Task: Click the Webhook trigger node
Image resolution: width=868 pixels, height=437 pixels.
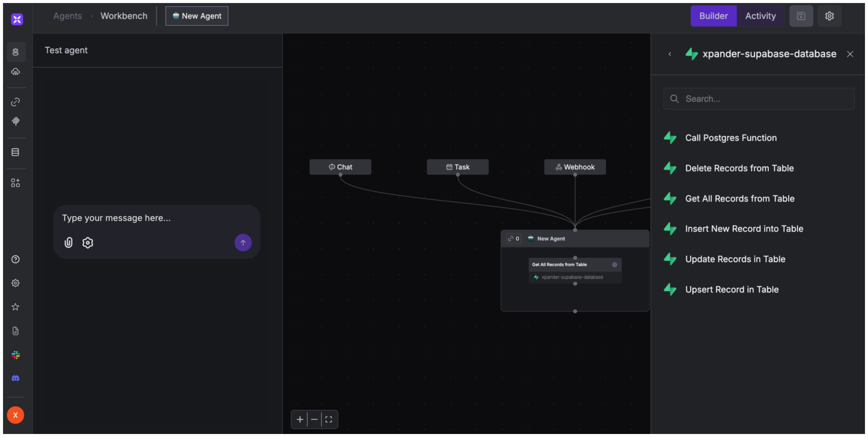Action: [x=575, y=167]
